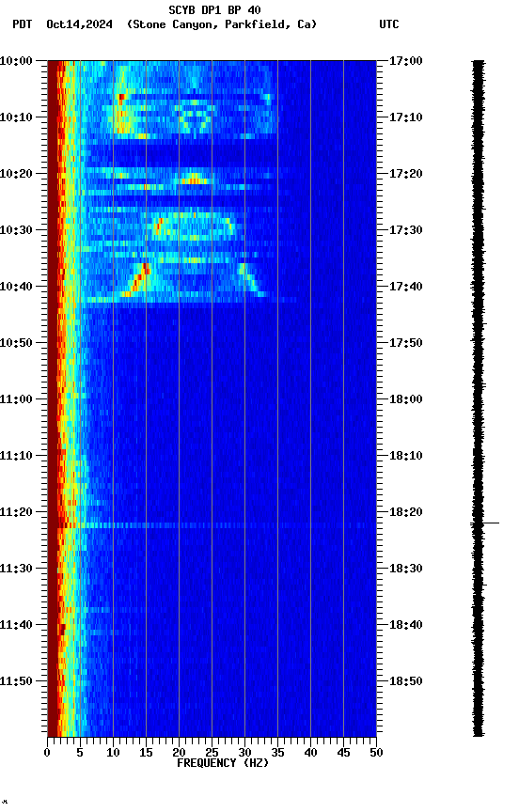Click the 0 Hz frequency axis label
Screen dimensions: 519x812
click(x=47, y=753)
